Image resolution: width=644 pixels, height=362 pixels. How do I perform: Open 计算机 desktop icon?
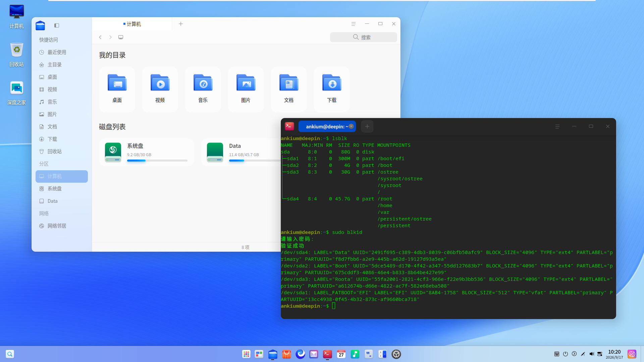pyautogui.click(x=16, y=16)
